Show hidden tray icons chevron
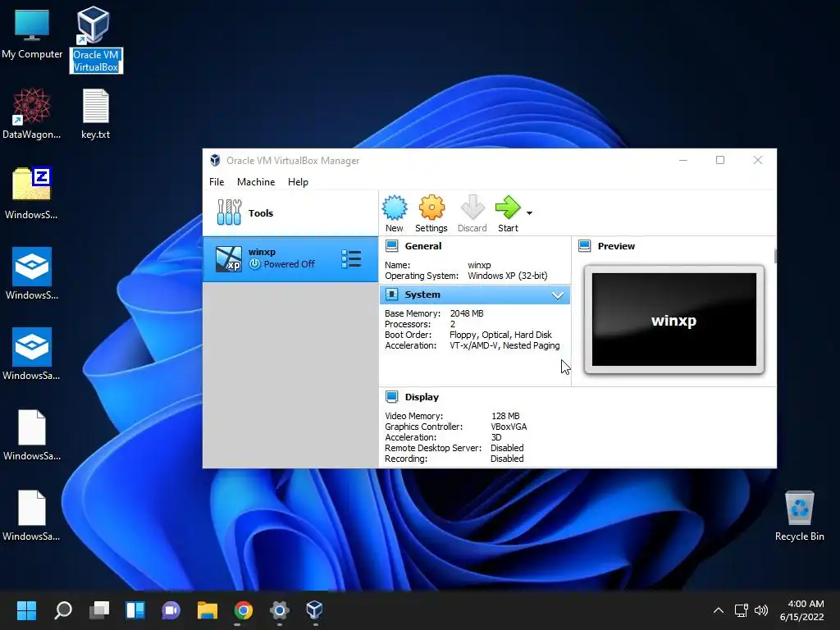840x630 pixels. (x=719, y=610)
